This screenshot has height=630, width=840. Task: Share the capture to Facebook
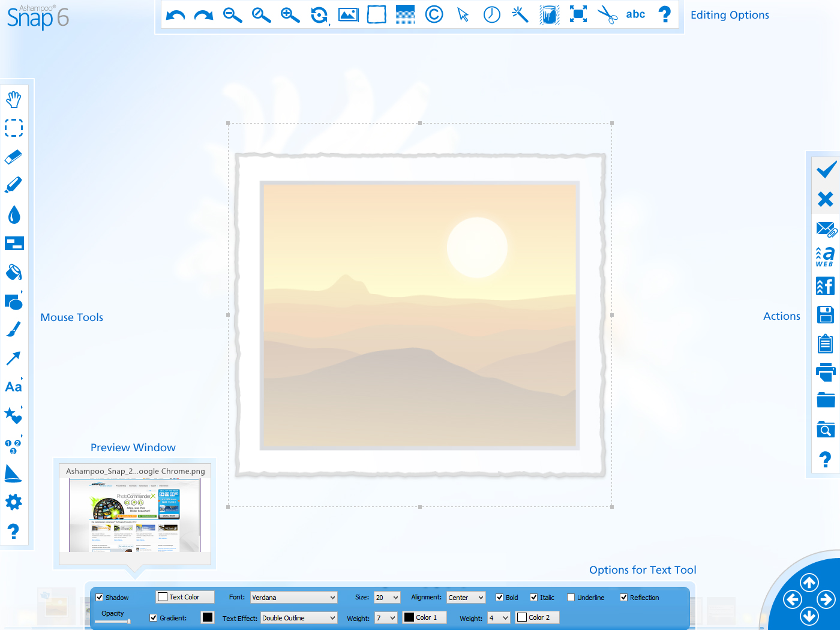[826, 286]
